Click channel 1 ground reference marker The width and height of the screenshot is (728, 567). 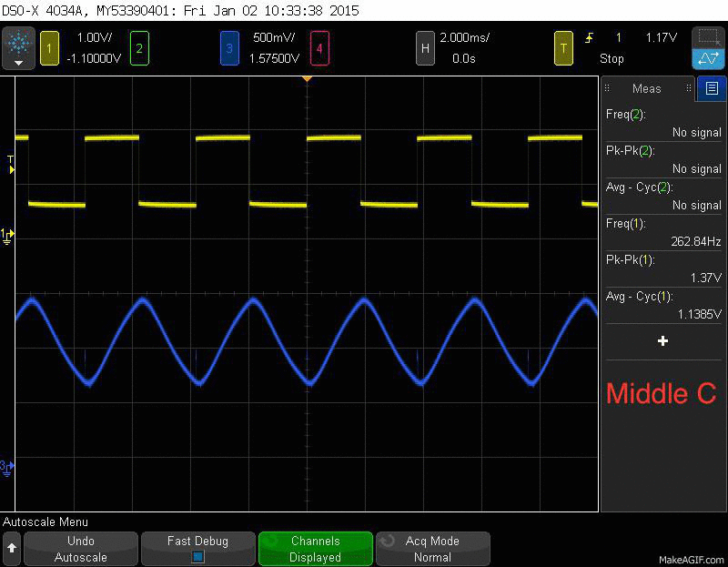pos(7,236)
